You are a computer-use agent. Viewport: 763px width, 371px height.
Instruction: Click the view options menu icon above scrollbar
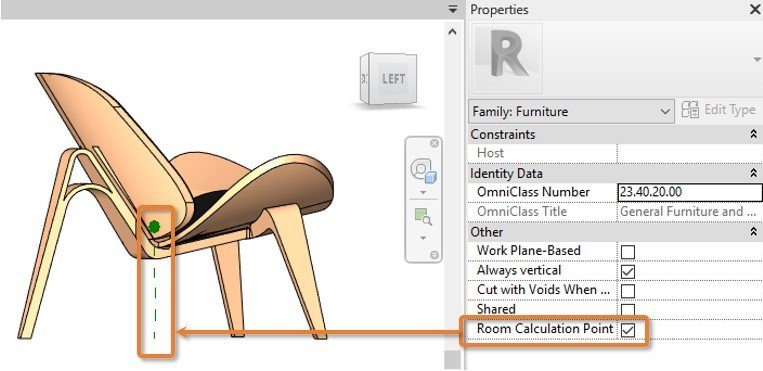point(453,9)
